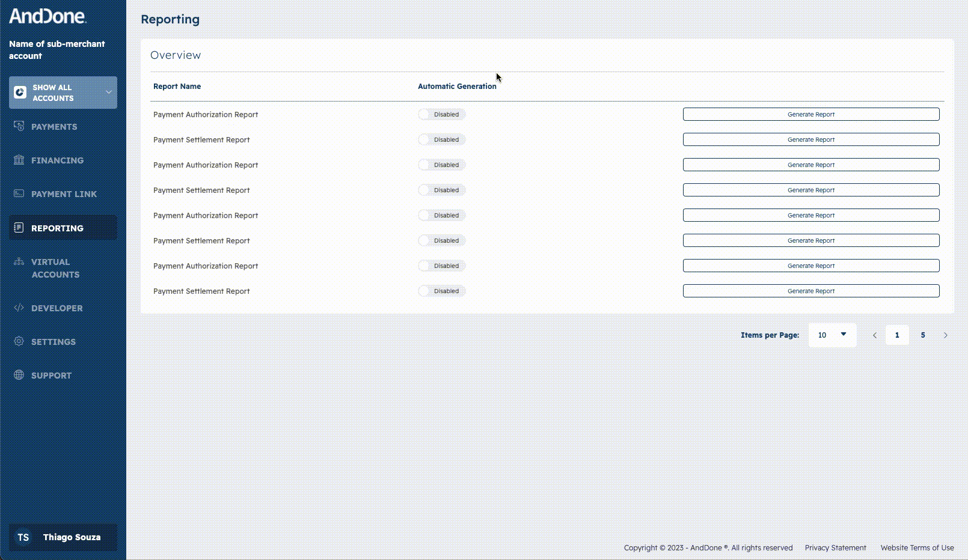Viewport: 968px width, 560px height.
Task: Click the Financing bank icon
Action: click(19, 160)
